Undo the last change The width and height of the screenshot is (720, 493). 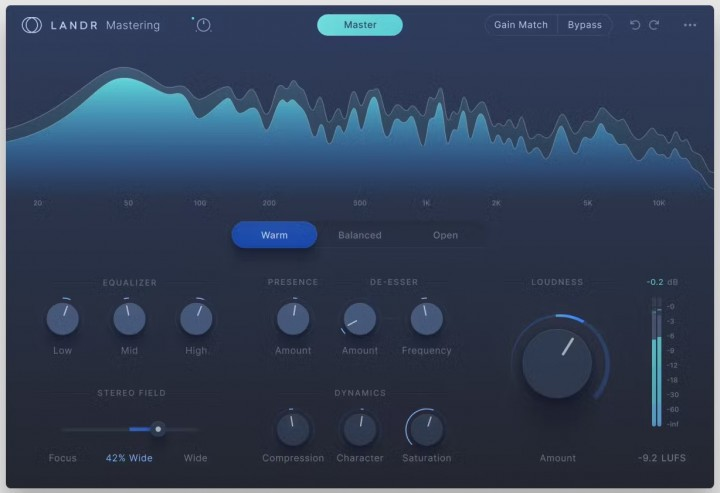(635, 25)
